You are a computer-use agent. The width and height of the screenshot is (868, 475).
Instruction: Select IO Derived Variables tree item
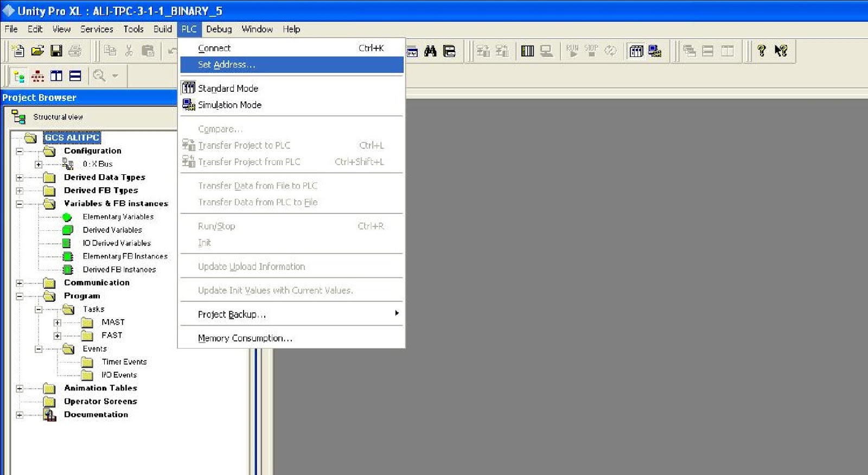(117, 243)
